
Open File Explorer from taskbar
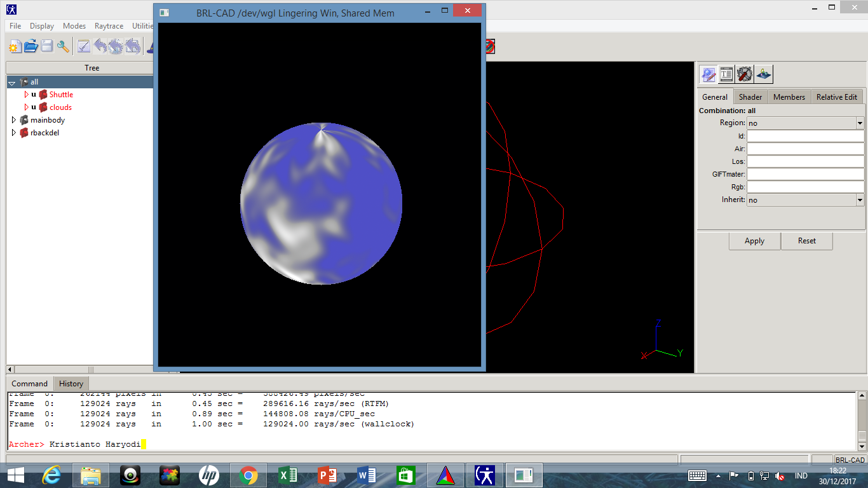coord(91,475)
